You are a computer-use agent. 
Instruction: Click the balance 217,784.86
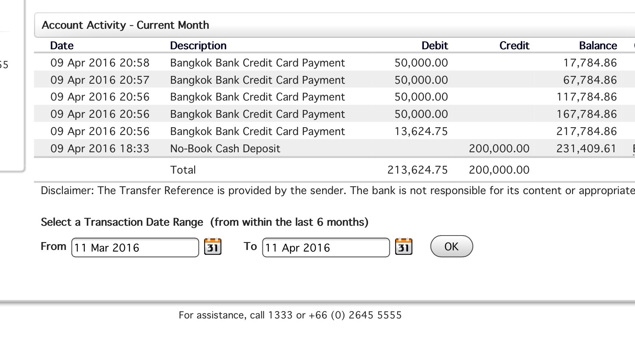[x=587, y=131]
